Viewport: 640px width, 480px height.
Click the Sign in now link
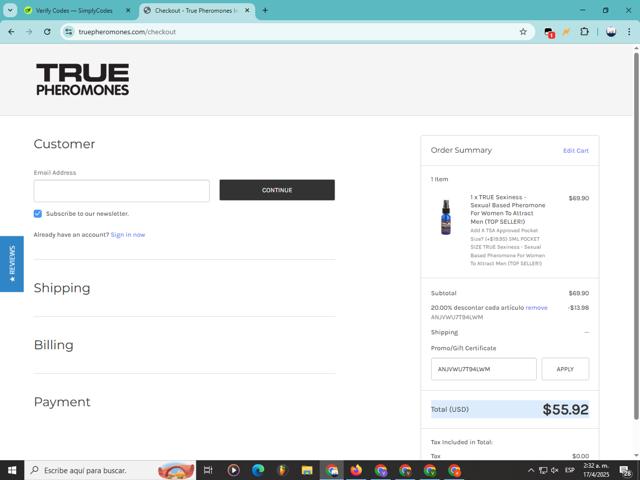click(128, 235)
